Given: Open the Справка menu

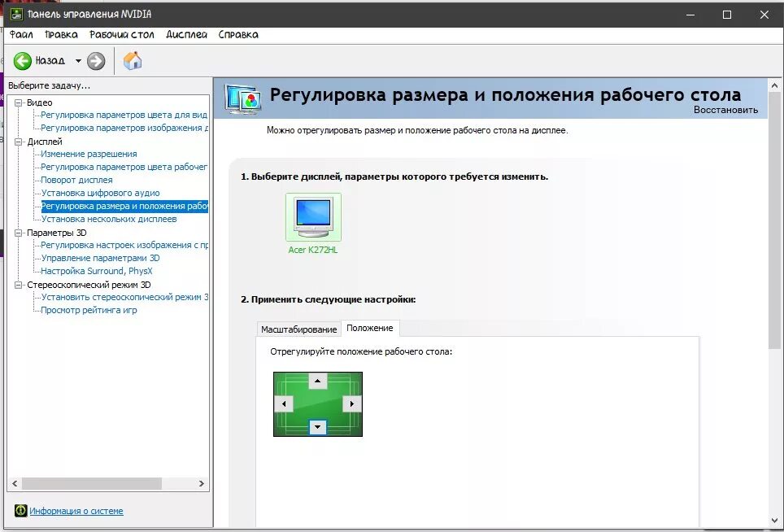Looking at the screenshot, I should coord(238,34).
